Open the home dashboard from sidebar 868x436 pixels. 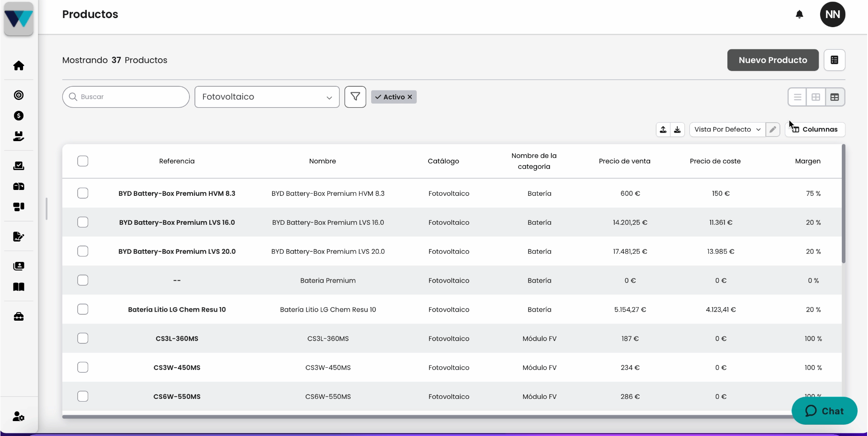click(19, 66)
